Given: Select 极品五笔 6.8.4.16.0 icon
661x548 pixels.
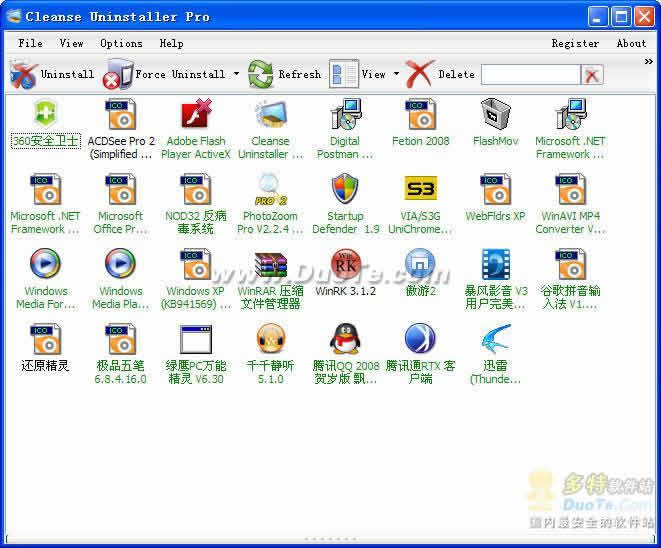Looking at the screenshot, I should pos(121,339).
